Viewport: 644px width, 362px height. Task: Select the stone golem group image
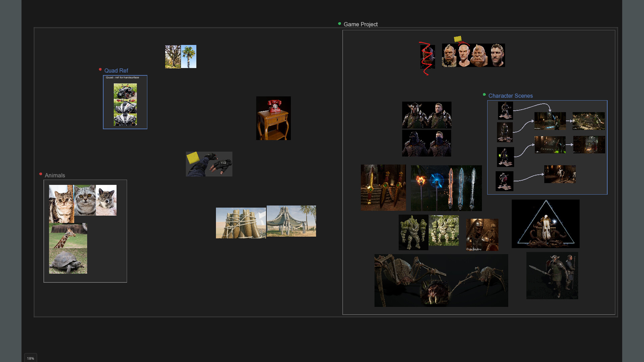(443, 231)
